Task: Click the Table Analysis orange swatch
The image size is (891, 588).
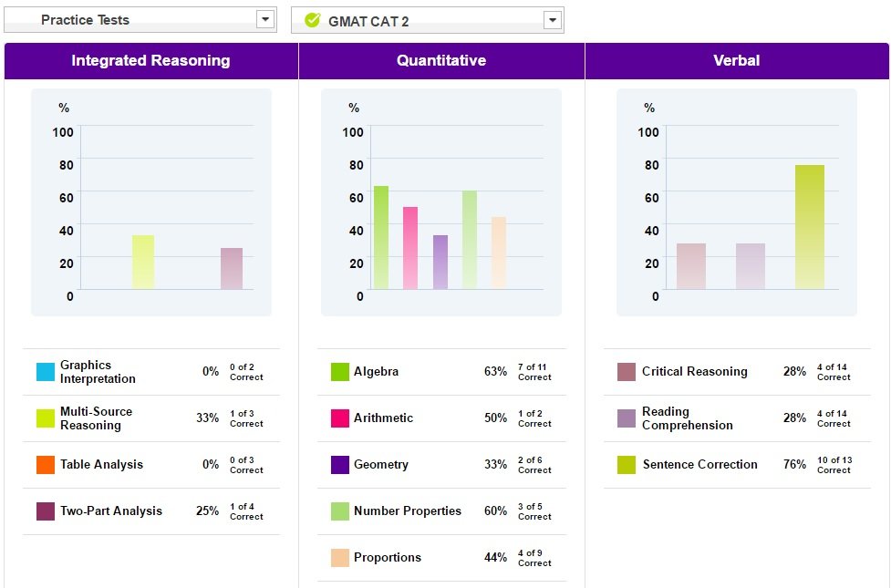Action: click(x=46, y=465)
